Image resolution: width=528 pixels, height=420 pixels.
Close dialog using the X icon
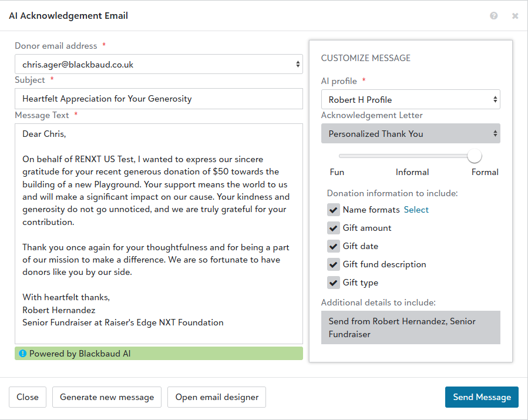515,16
